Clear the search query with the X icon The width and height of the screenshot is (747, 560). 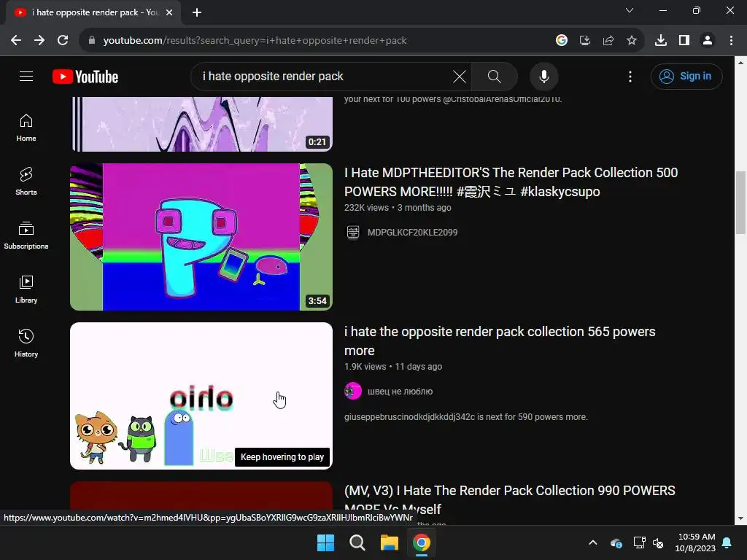[x=460, y=76]
